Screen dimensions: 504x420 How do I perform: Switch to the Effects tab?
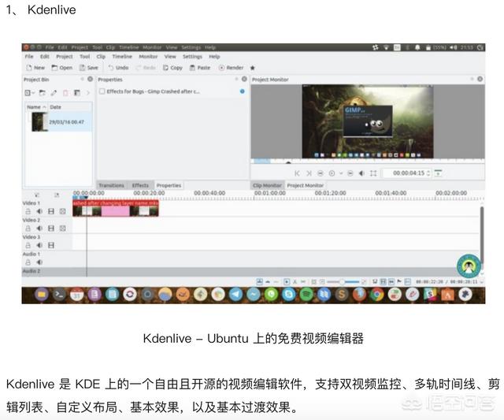(140, 185)
